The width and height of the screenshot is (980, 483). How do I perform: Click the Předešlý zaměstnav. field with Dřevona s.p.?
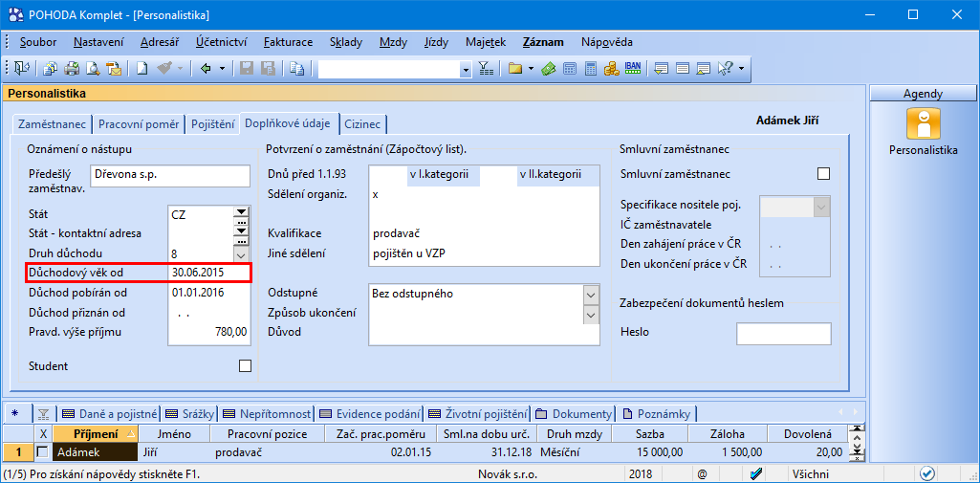[x=170, y=176]
